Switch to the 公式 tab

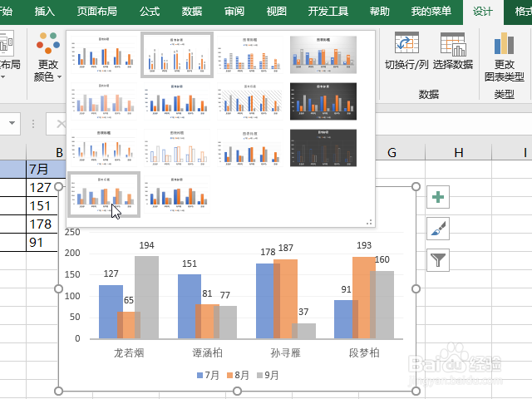pos(150,12)
